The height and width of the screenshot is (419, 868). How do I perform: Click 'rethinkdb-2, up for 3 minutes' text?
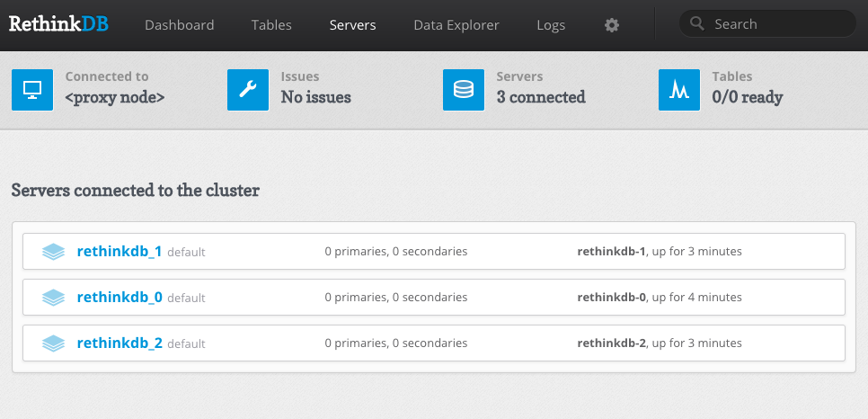coord(660,343)
